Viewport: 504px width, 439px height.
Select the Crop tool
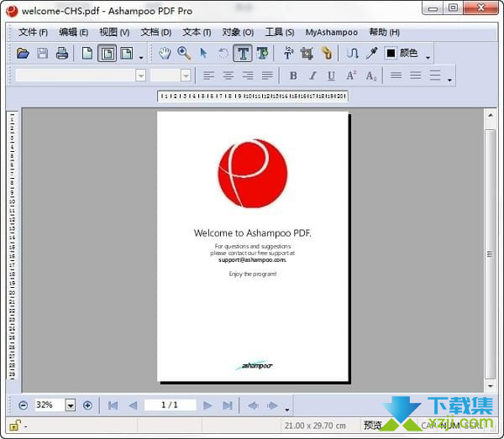tap(307, 53)
